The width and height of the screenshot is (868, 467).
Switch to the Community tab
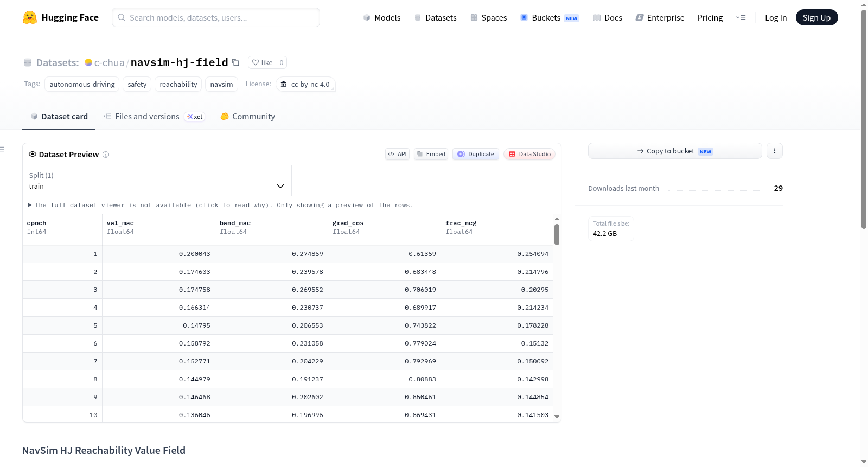247,117
